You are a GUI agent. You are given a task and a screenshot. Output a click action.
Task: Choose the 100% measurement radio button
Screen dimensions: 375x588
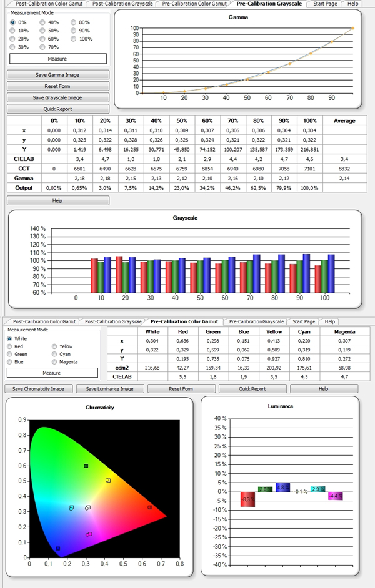(73, 39)
